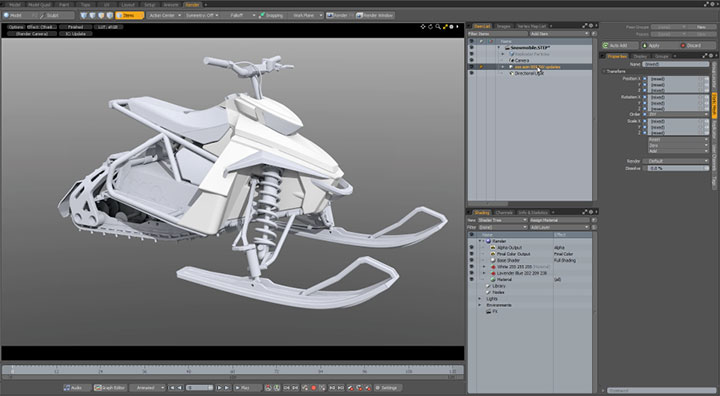Click the viewport zoom magnifier icon
Image resolution: width=720 pixels, height=396 pixels.
tap(438, 27)
